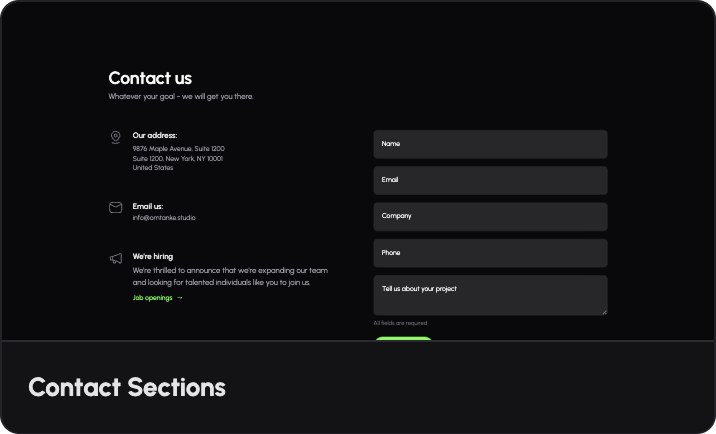Click the envelope icon beside Email us

pyautogui.click(x=116, y=207)
